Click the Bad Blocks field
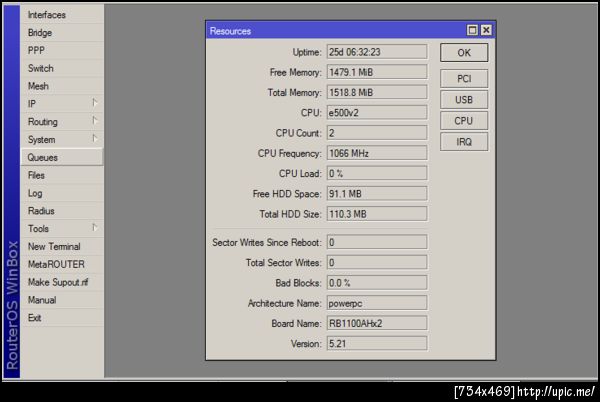 coord(377,283)
